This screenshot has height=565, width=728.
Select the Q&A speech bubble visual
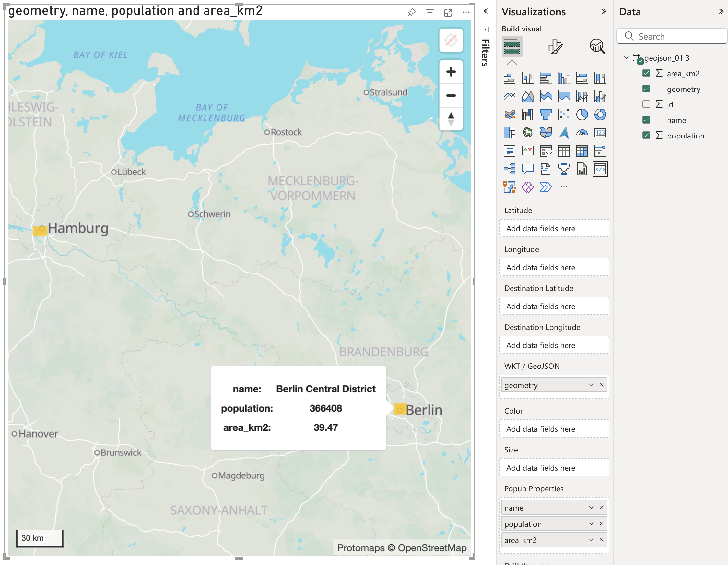click(527, 169)
